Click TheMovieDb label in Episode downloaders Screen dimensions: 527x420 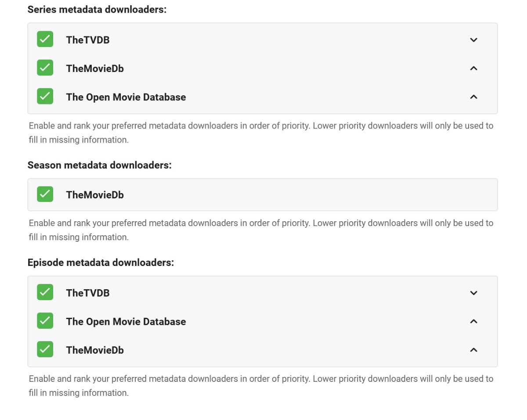(95, 350)
